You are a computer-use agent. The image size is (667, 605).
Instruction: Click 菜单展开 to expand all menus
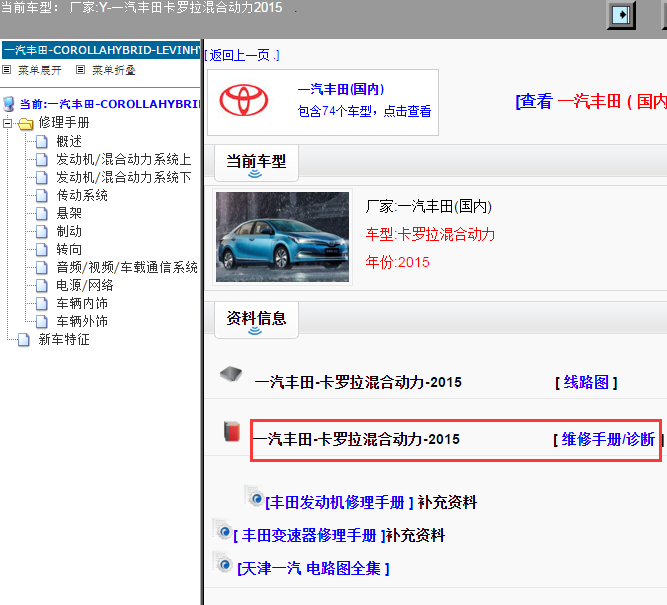click(x=40, y=70)
